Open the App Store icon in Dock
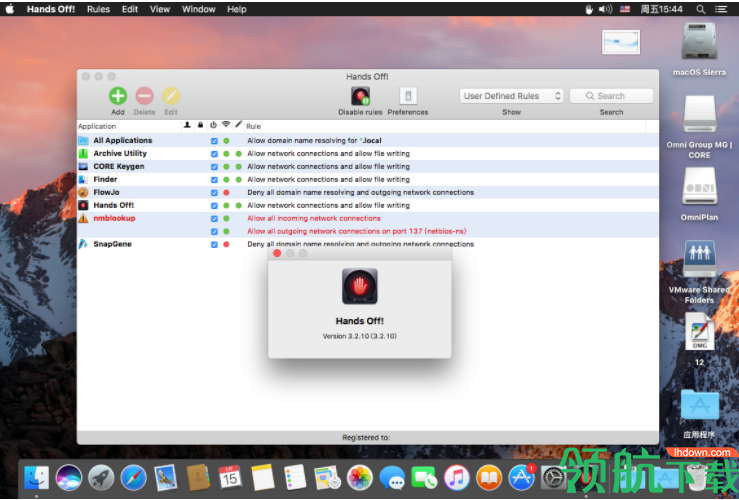Screen dimensions: 739x500 521,477
